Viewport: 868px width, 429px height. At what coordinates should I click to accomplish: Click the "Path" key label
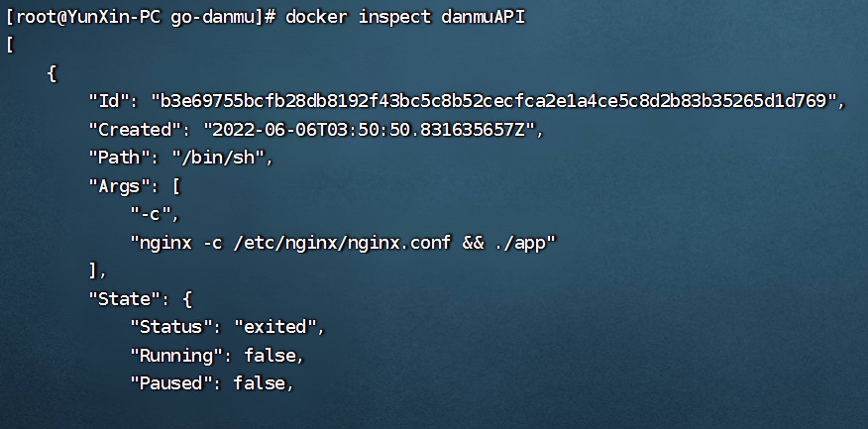pos(116,158)
